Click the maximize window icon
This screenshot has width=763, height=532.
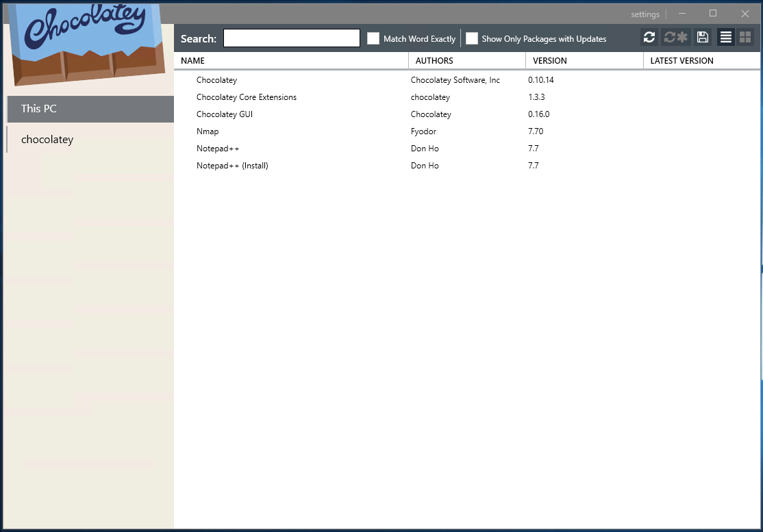pyautogui.click(x=712, y=13)
